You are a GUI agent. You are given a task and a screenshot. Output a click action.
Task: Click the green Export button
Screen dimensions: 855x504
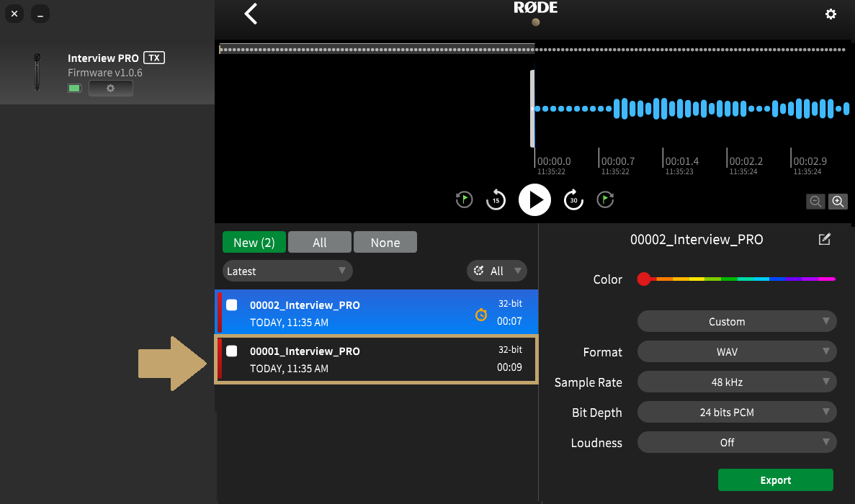pyautogui.click(x=775, y=480)
